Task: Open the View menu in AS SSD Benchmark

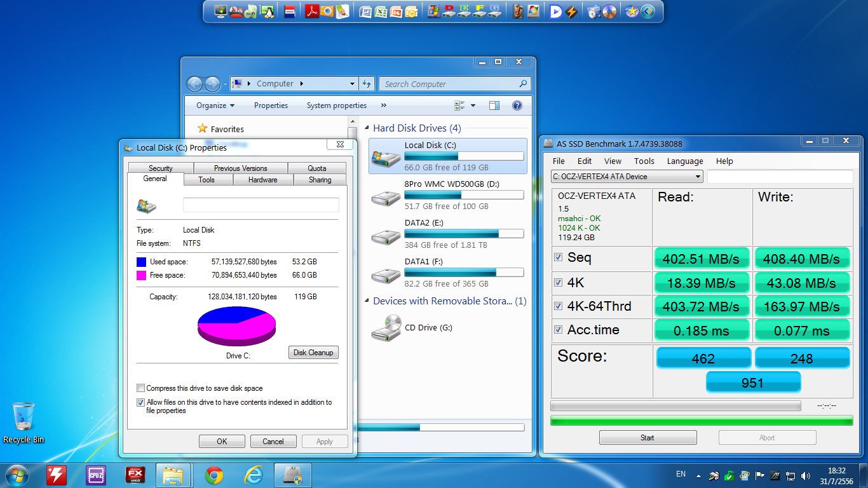Action: point(613,161)
